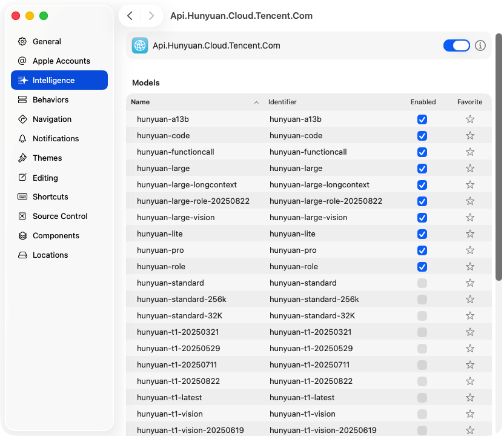Enable hunyuan-standard-256k checkbox

tap(422, 300)
